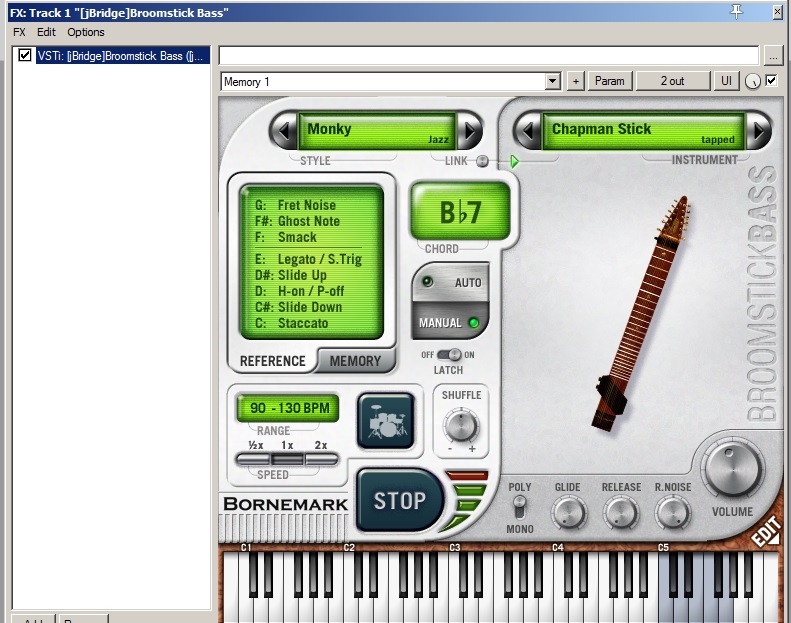Toggle the VSTi Broomstick Bass enable checkbox
This screenshot has height=623, width=791.
click(25, 55)
